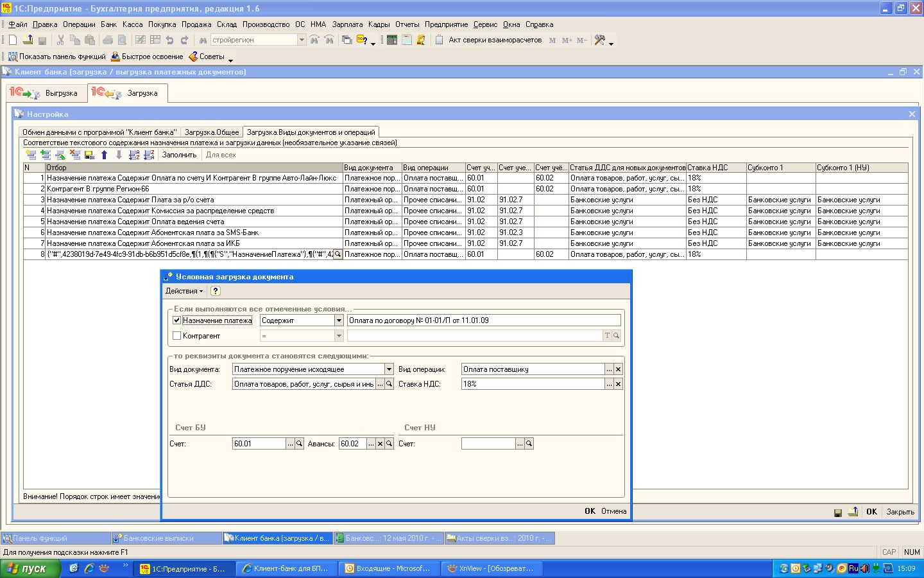Move row down with gray down arrow
924x578 pixels.
[119, 155]
